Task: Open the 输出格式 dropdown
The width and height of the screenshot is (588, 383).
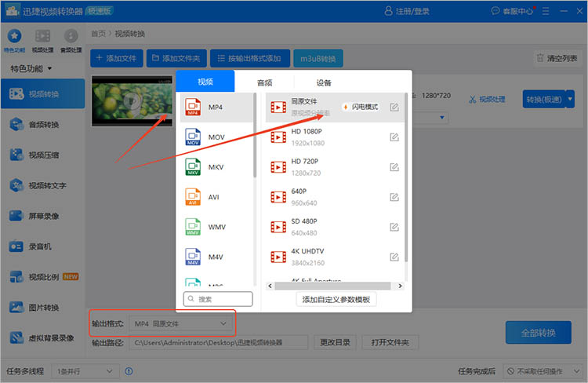Action: pos(181,323)
